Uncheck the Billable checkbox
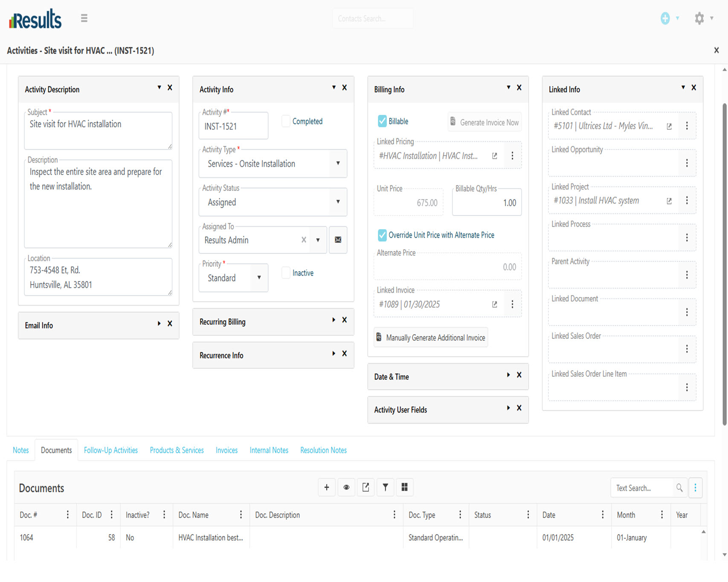 tap(382, 121)
